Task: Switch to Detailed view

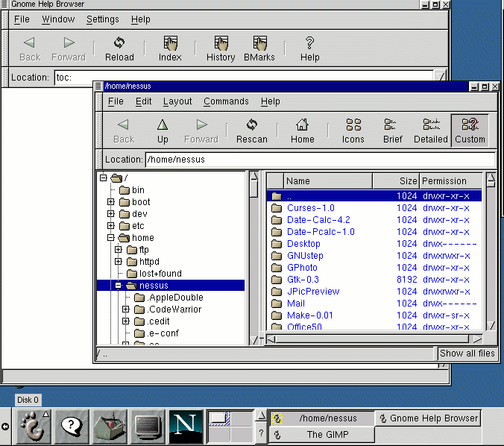Action: coord(431,131)
